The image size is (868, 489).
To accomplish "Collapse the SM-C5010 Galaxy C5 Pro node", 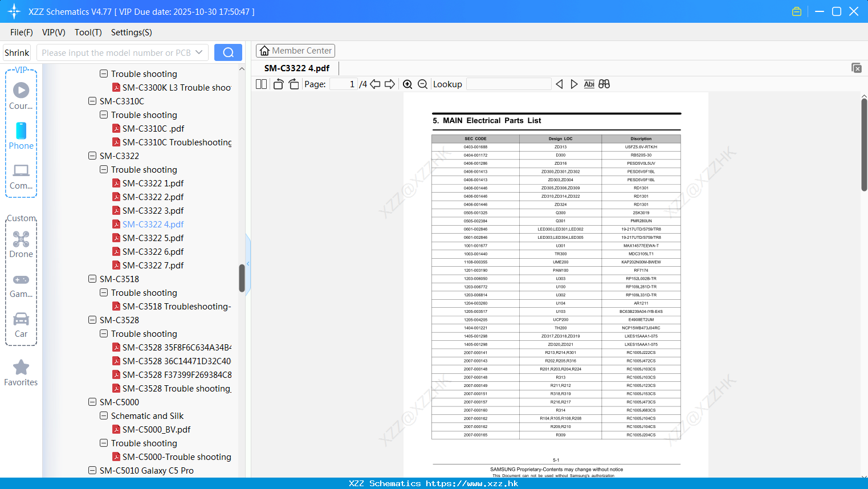I will (92, 470).
